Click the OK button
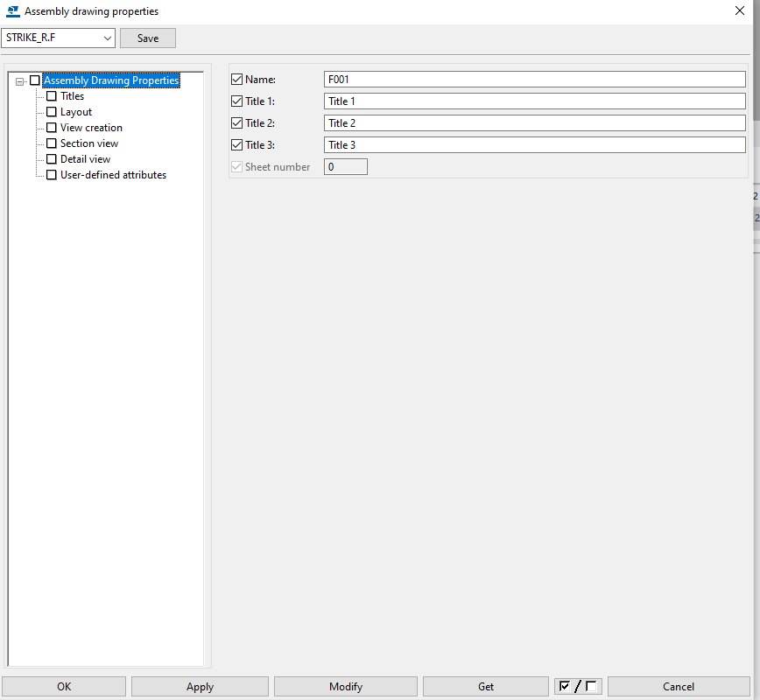760x700 pixels. click(64, 686)
